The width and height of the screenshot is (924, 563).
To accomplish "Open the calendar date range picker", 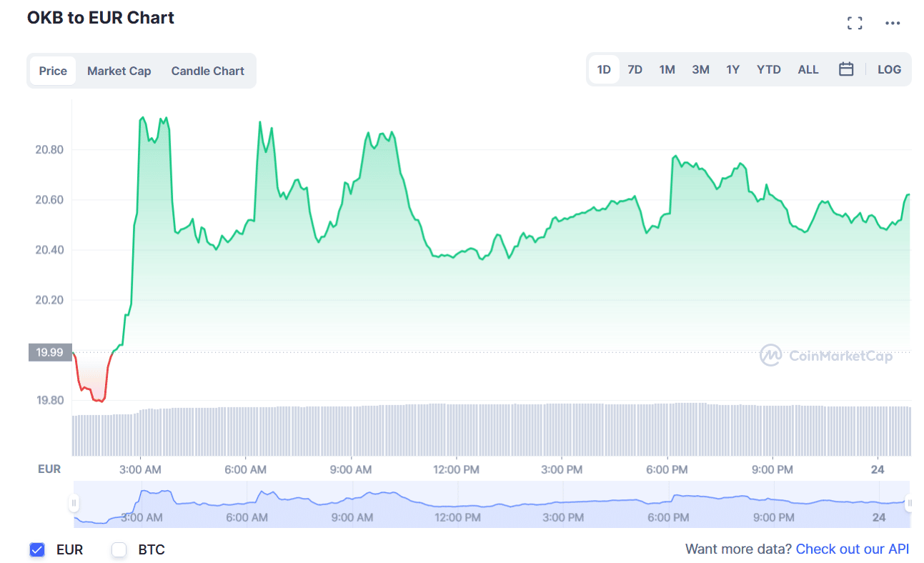I will pyautogui.click(x=846, y=69).
